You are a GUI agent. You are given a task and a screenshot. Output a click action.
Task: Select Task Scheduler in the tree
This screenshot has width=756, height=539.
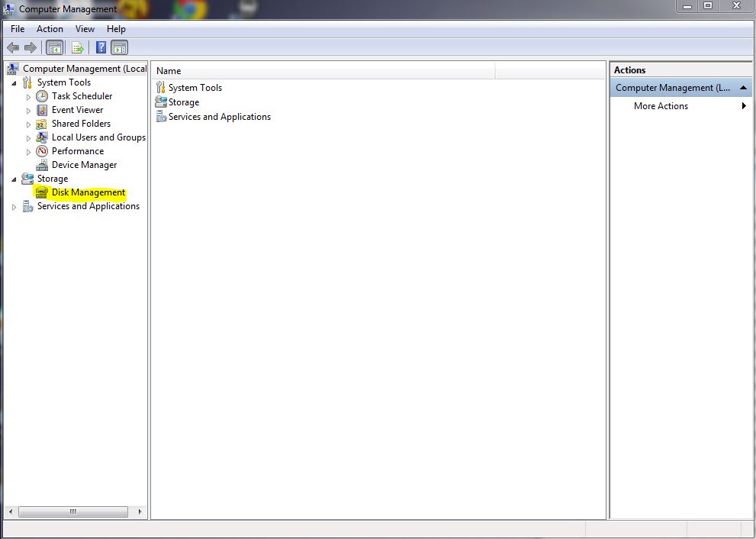82,96
